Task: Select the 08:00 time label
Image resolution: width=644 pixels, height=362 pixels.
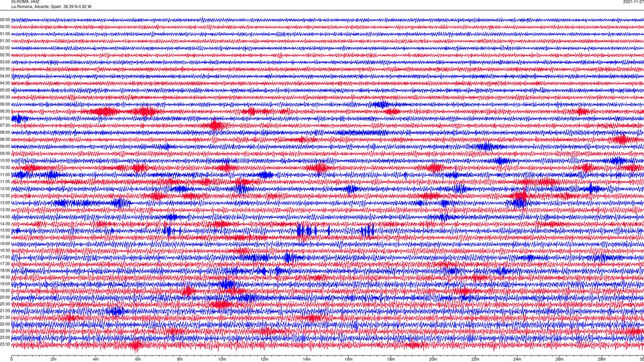Action: point(5,133)
